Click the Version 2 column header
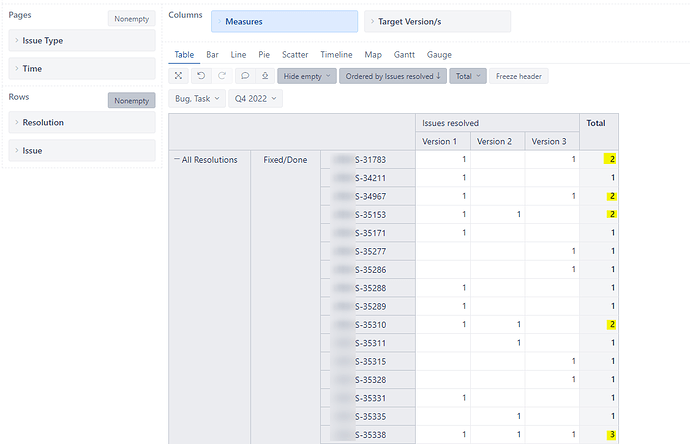 click(x=497, y=141)
